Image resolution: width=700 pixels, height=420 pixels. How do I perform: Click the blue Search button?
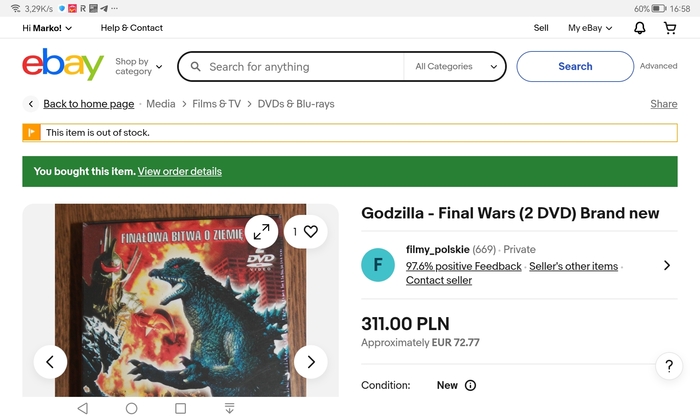pos(575,67)
